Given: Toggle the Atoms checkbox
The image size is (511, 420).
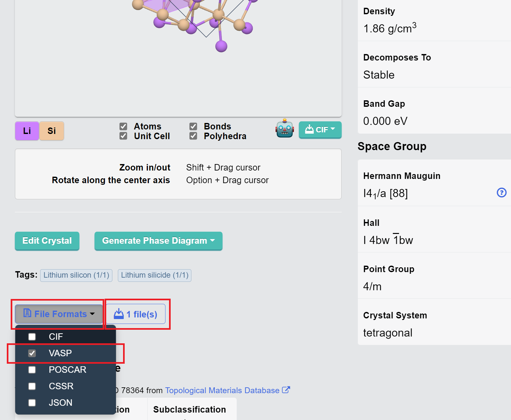Looking at the screenshot, I should click(x=123, y=126).
